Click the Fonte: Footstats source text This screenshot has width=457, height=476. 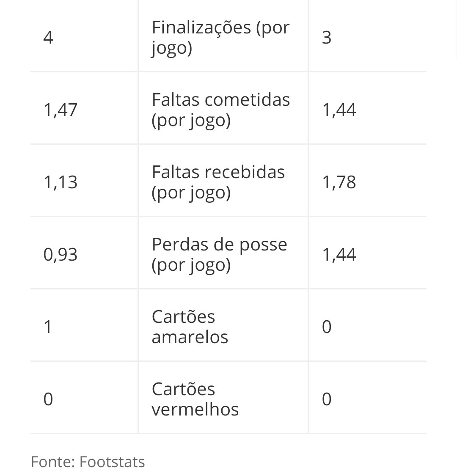[88, 462]
